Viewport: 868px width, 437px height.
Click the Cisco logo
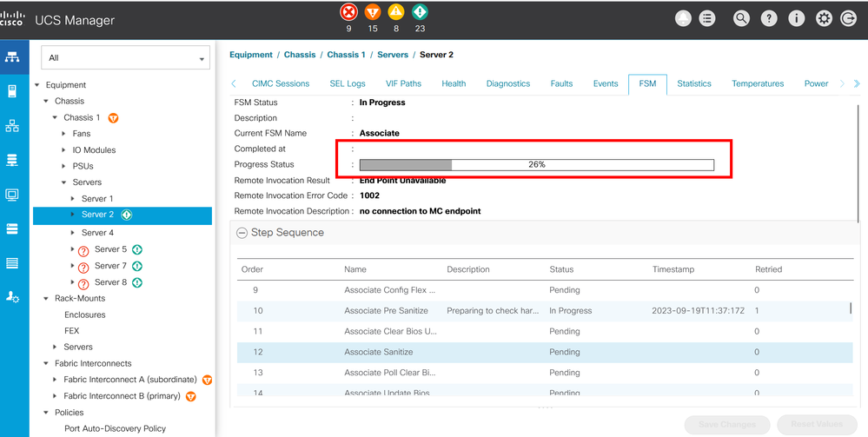pos(11,19)
